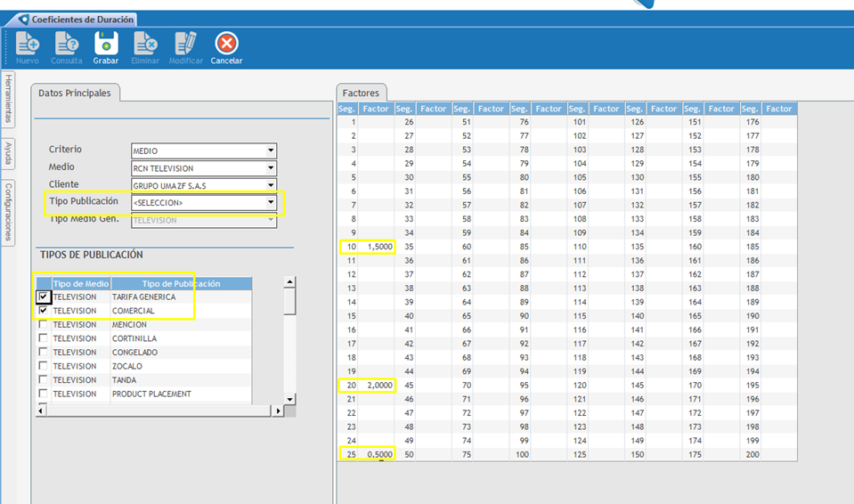Screen dimensions: 854x504
Task: Switch to the Datos Principales tab
Action: pyautogui.click(x=75, y=93)
